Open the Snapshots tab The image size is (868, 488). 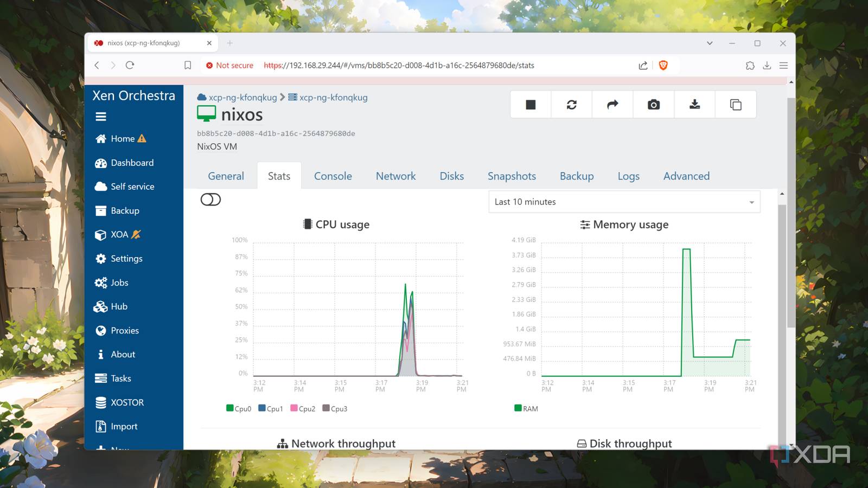point(512,176)
